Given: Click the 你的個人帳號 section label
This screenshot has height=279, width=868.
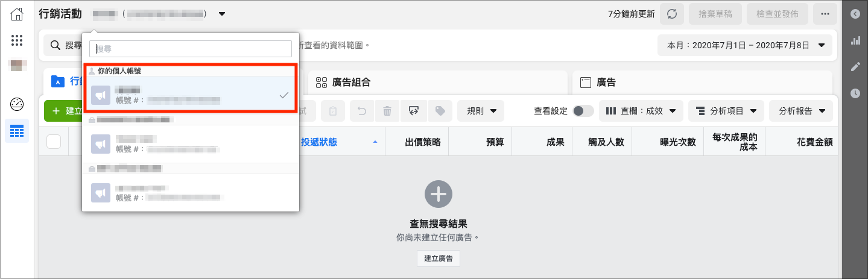Looking at the screenshot, I should (x=119, y=71).
